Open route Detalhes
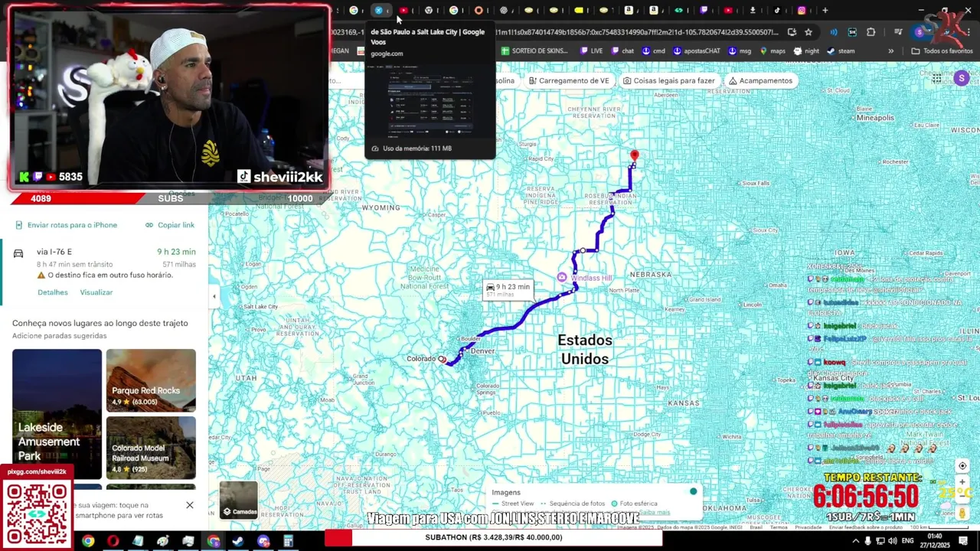This screenshot has width=980, height=551. click(x=53, y=292)
